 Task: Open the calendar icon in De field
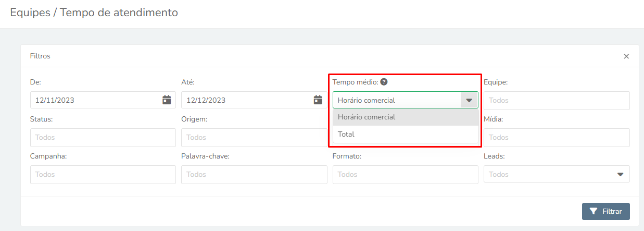(167, 100)
